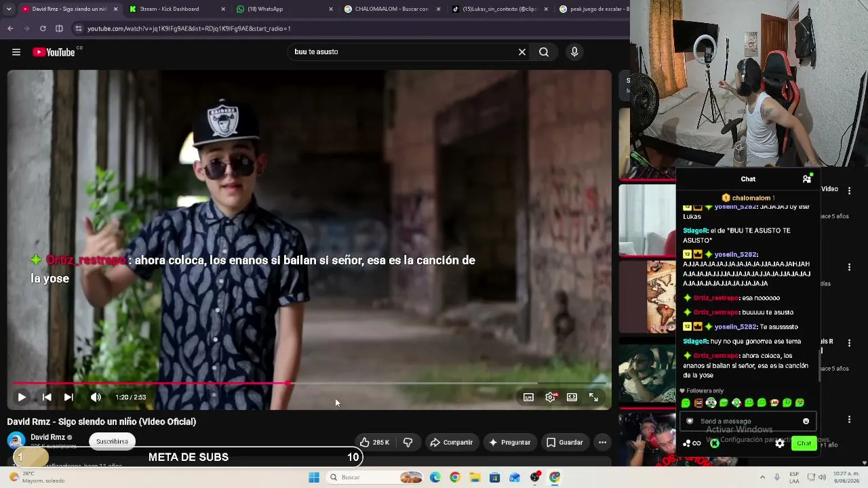This screenshot has width=868, height=488.
Task: Skip to the next video
Action: point(68,397)
